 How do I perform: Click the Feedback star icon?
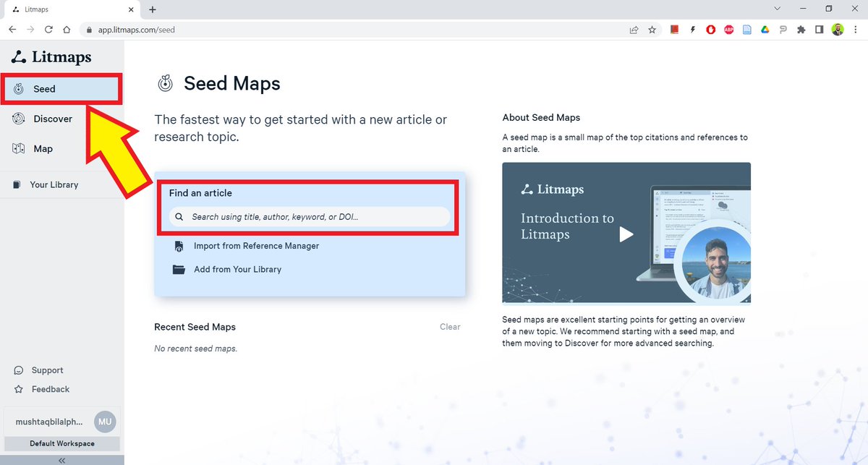click(x=17, y=389)
